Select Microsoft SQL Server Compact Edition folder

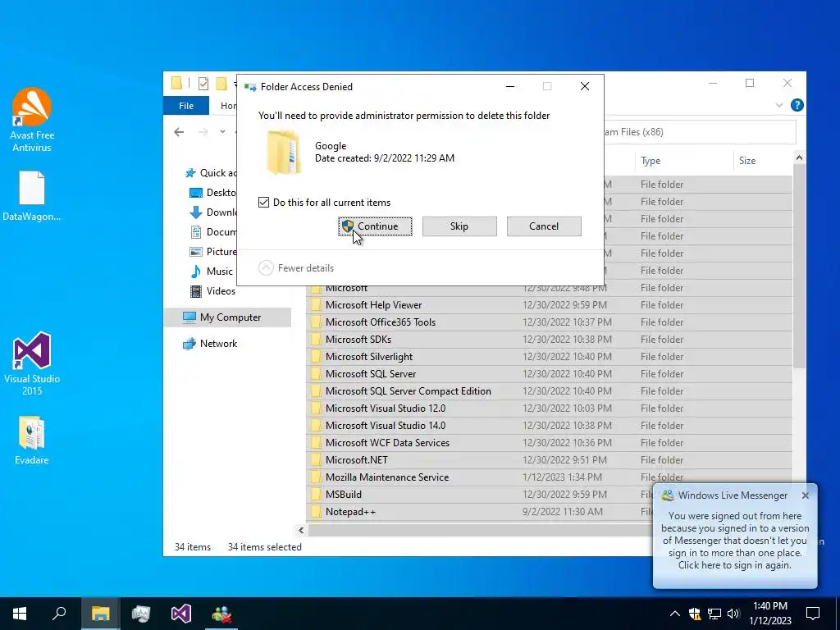(549, 391)
